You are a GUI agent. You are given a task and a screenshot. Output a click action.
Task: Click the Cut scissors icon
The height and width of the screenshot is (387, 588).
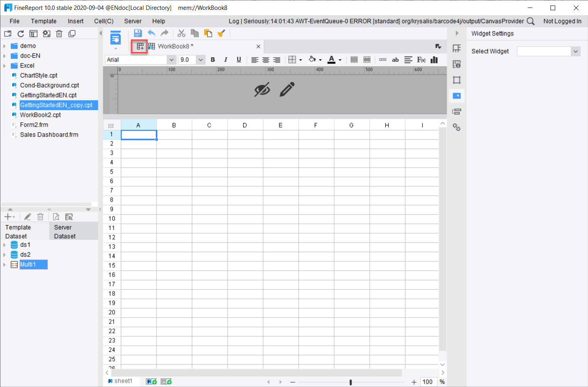point(182,33)
